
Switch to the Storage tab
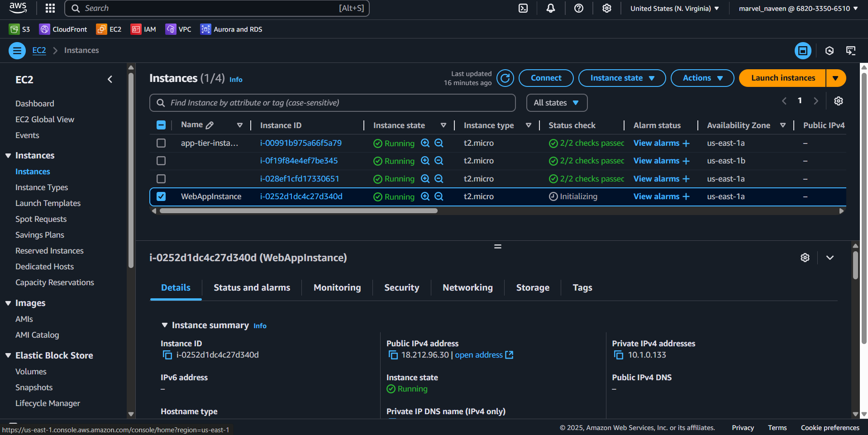(533, 287)
